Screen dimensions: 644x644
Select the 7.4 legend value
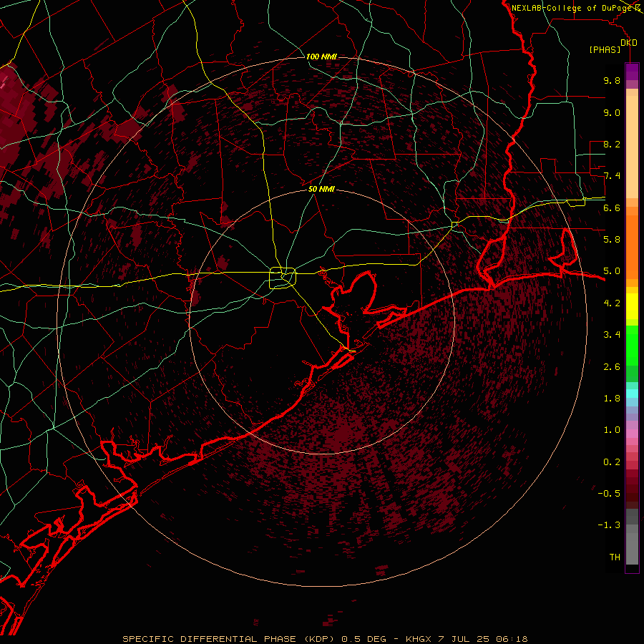[612, 176]
